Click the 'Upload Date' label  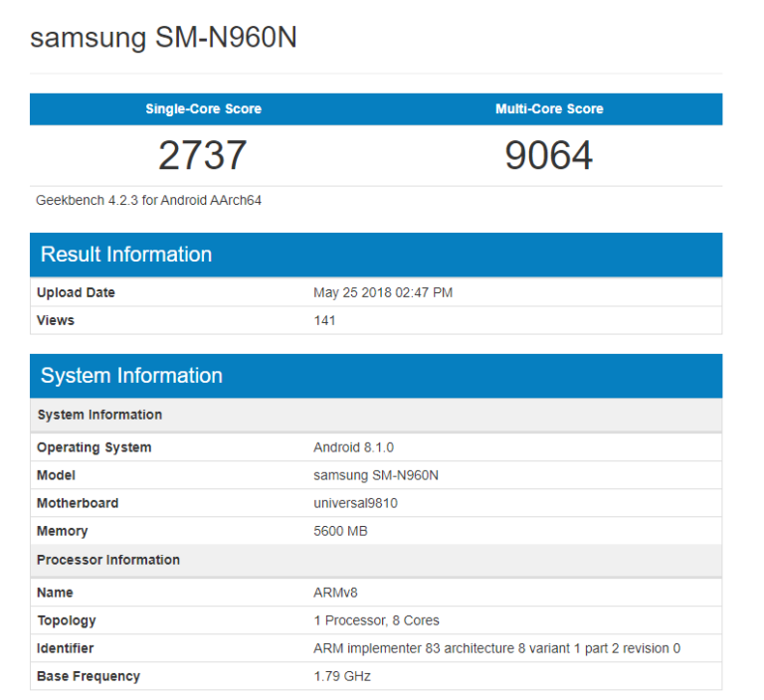tap(76, 292)
